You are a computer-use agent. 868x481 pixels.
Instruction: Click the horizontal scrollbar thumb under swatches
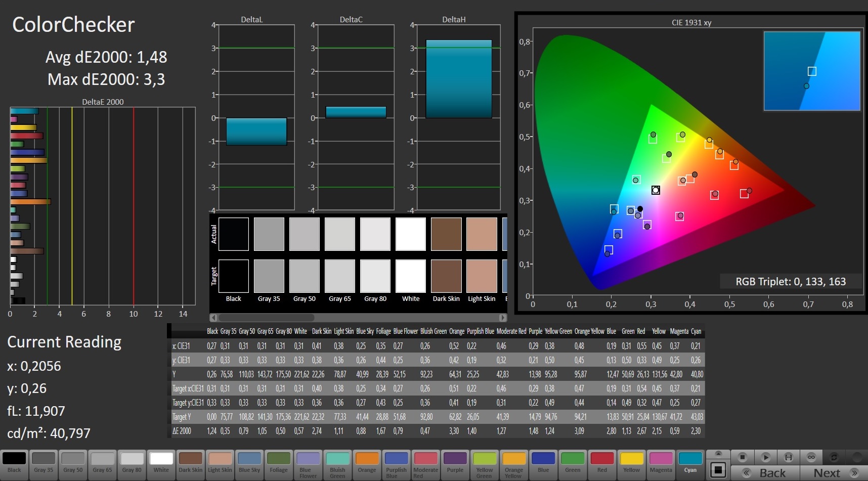pos(266,318)
